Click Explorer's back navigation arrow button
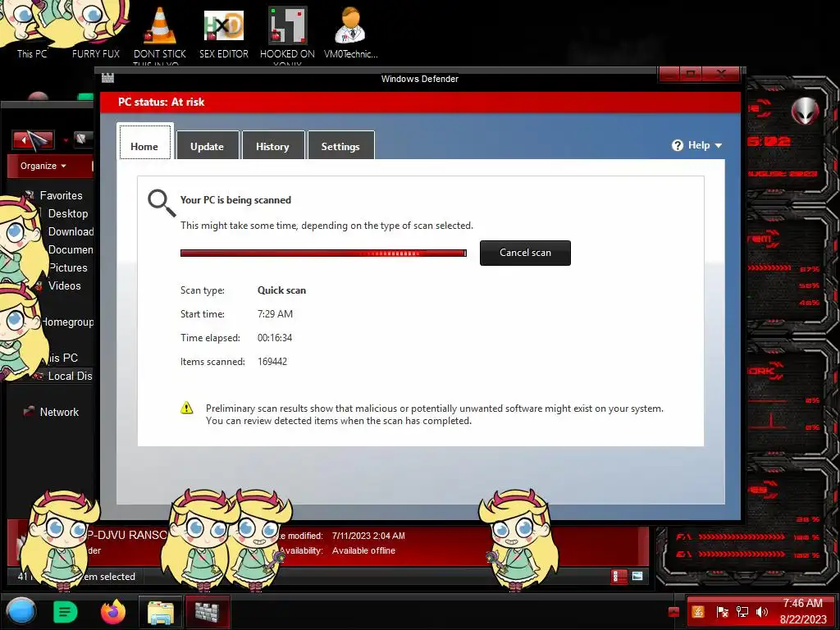The image size is (840, 630). pos(33,140)
